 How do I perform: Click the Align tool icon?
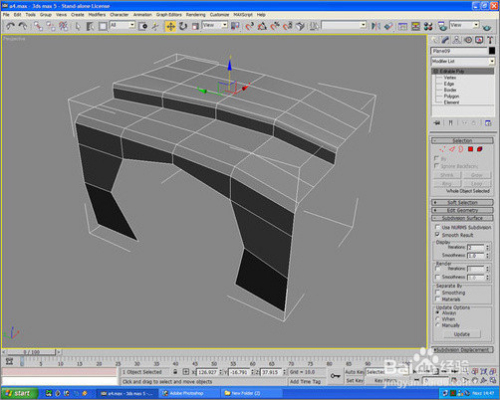388,26
